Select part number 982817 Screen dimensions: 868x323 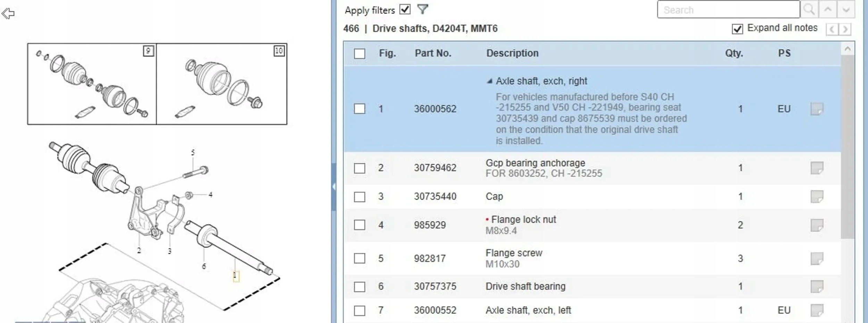430,258
